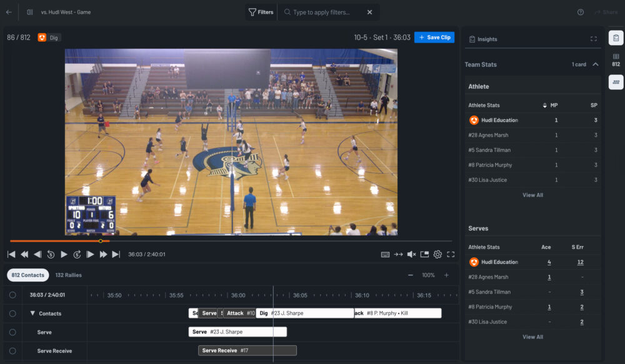Image resolution: width=625 pixels, height=364 pixels.
Task: Collapse the Team Stats section
Action: 595,64
